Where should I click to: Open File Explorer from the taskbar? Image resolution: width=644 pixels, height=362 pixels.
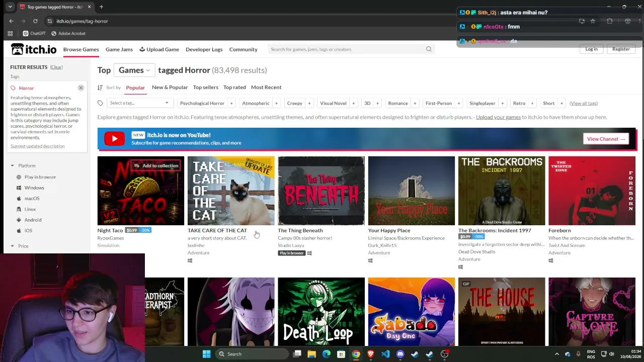click(311, 354)
